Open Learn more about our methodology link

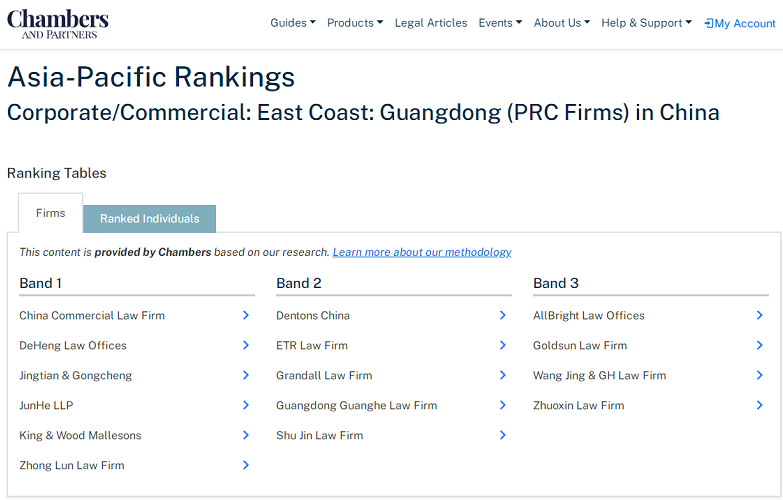click(422, 252)
